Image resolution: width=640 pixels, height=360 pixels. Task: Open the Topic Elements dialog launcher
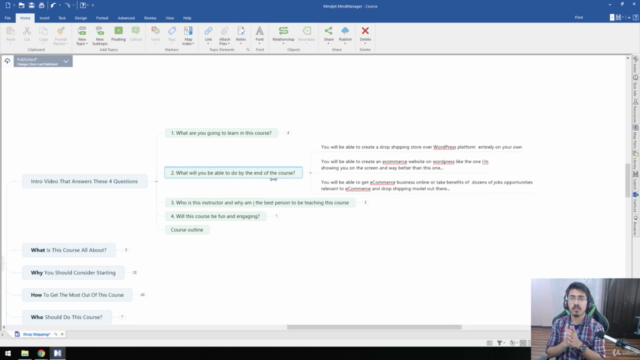[x=248, y=49]
